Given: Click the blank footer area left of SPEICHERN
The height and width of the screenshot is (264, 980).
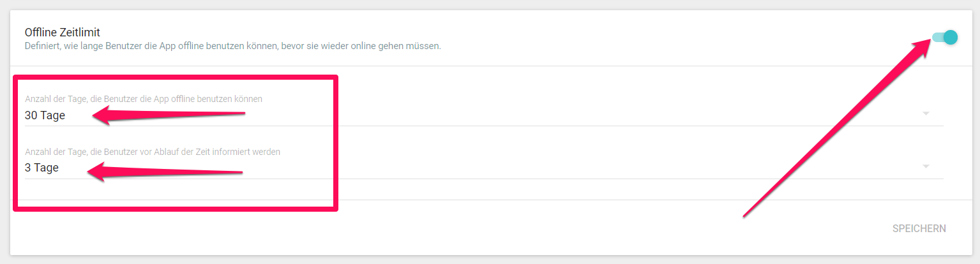Looking at the screenshot, I should pyautogui.click(x=447, y=228).
